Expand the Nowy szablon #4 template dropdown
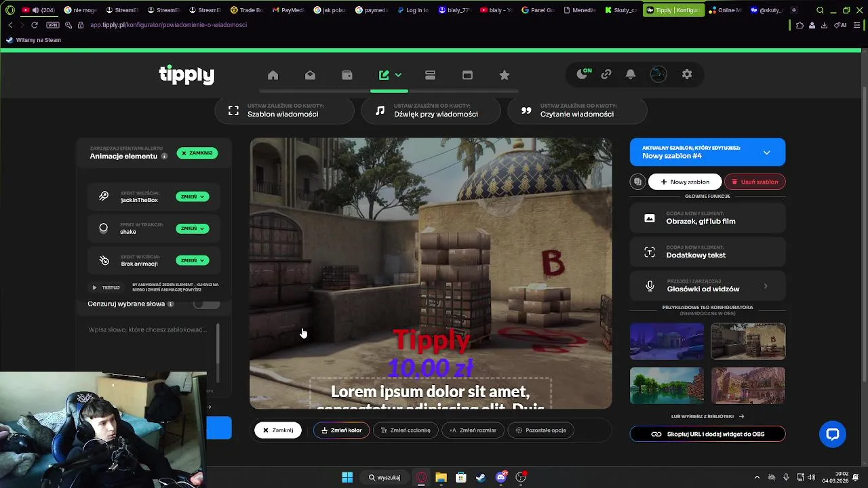 click(x=767, y=152)
